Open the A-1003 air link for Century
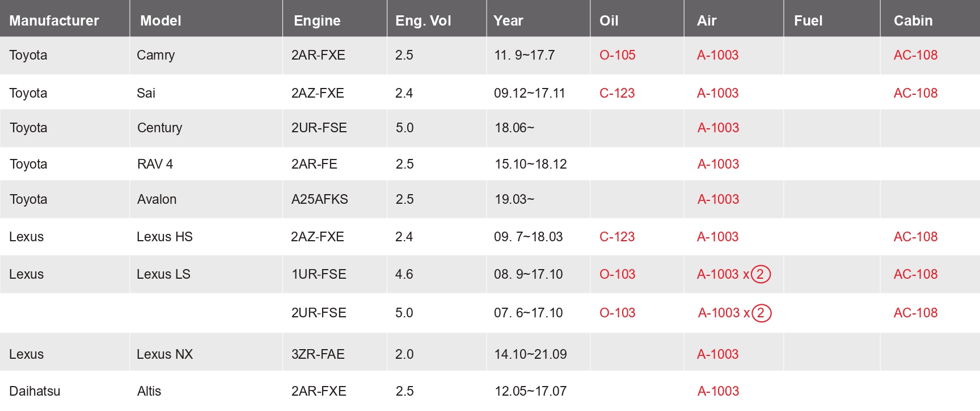This screenshot has height=411, width=980. (718, 128)
